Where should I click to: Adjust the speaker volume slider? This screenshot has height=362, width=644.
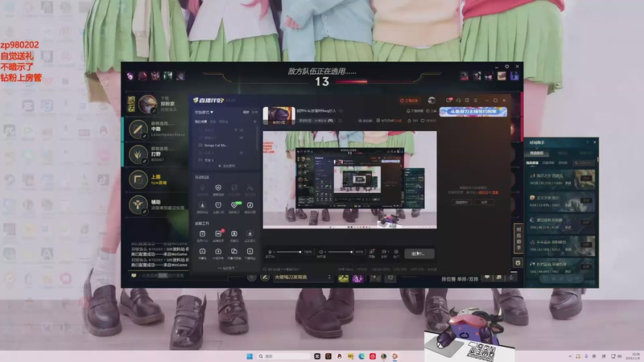pos(340,252)
